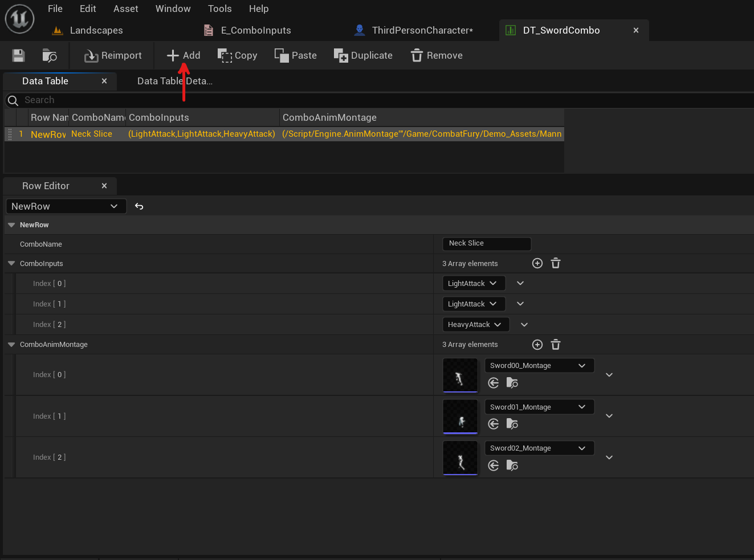This screenshot has height=560, width=754.
Task: Browse to asset in Content Browser
Action: pyautogui.click(x=50, y=55)
